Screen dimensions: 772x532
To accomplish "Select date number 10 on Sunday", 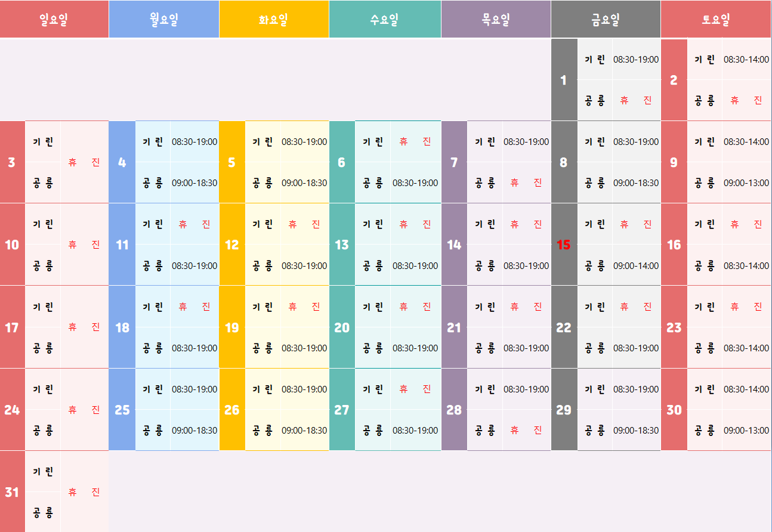I will tap(12, 245).
